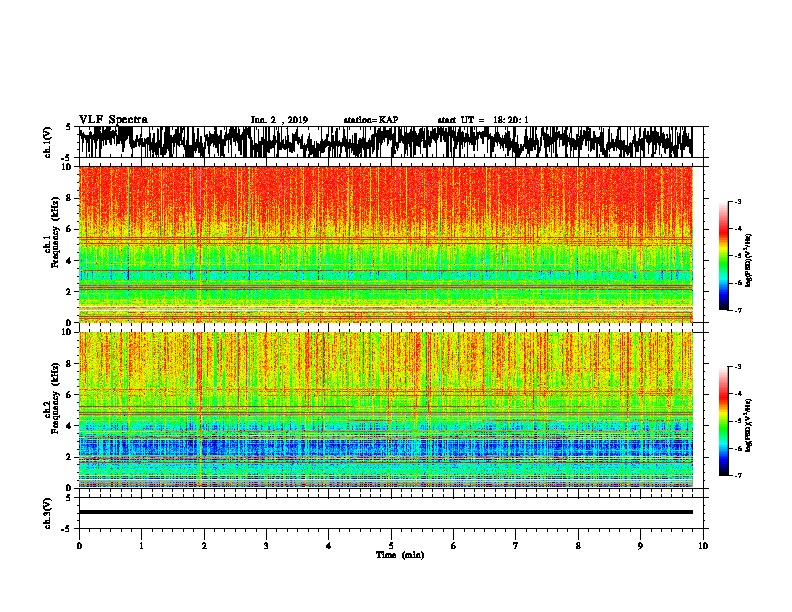
Task: Click the ch.2 frequency spectrogram
Action: [x=385, y=410]
